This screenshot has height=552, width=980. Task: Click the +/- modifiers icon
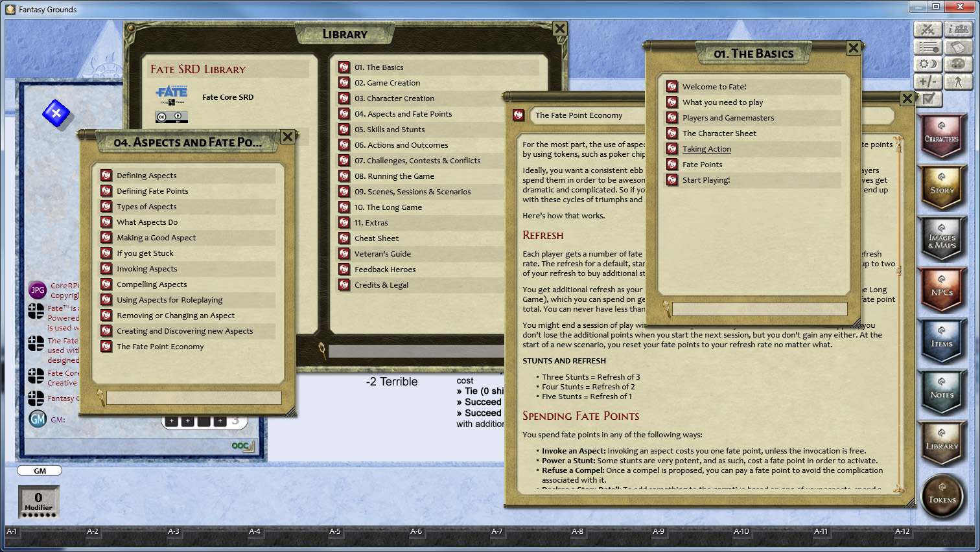pos(927,82)
